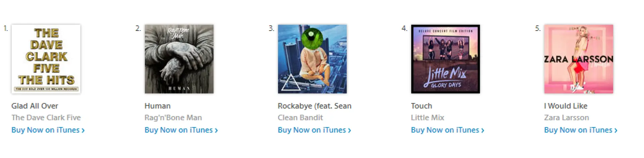The height and width of the screenshot is (158, 644).
Task: Select Zara Larsson album artwork
Action: pos(579,59)
